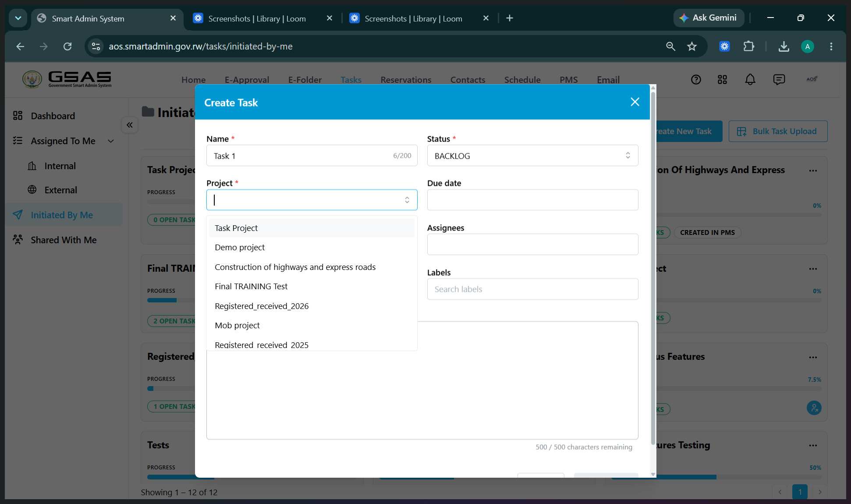851x504 pixels.
Task: Open the three-dot menu on the Testing card
Action: click(813, 445)
